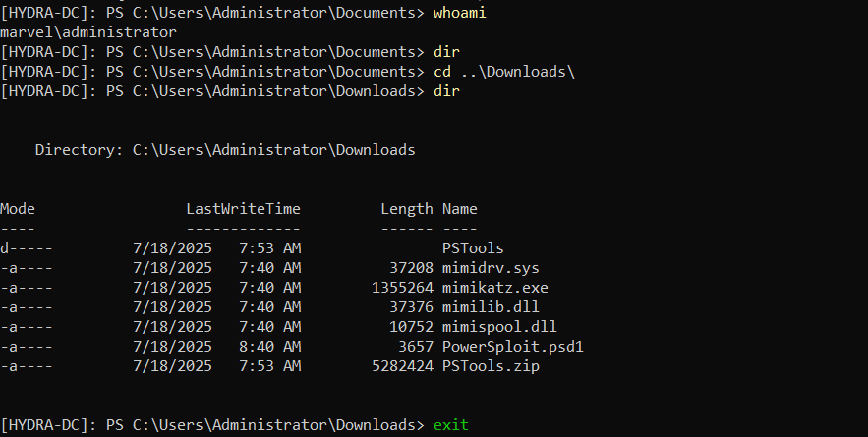Click the Mode column header
The image size is (868, 437).
click(x=17, y=209)
